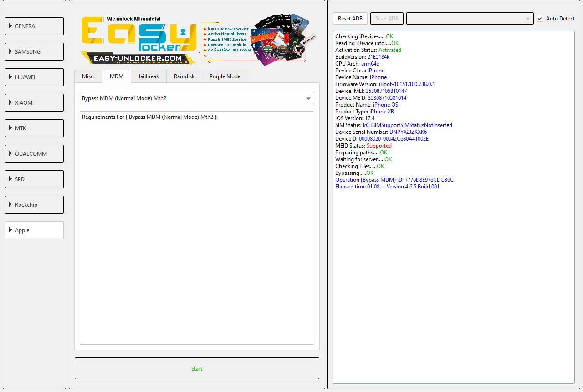Expand the XIAOMI category
Image resolution: width=583 pixels, height=392 pixels.
pos(34,102)
